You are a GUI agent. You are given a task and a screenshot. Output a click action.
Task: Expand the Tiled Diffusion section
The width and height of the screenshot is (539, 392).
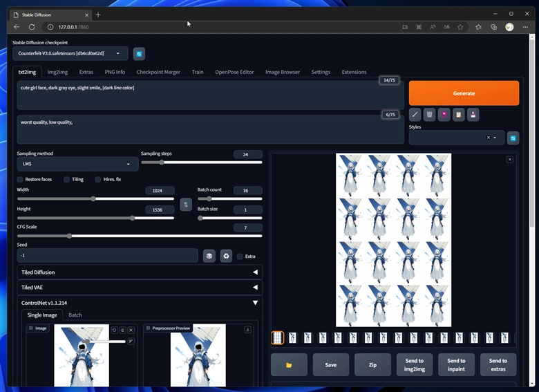(x=138, y=272)
